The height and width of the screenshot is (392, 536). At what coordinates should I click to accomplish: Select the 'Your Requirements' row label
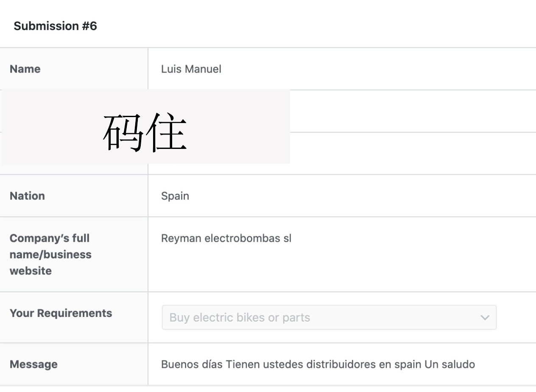click(61, 314)
